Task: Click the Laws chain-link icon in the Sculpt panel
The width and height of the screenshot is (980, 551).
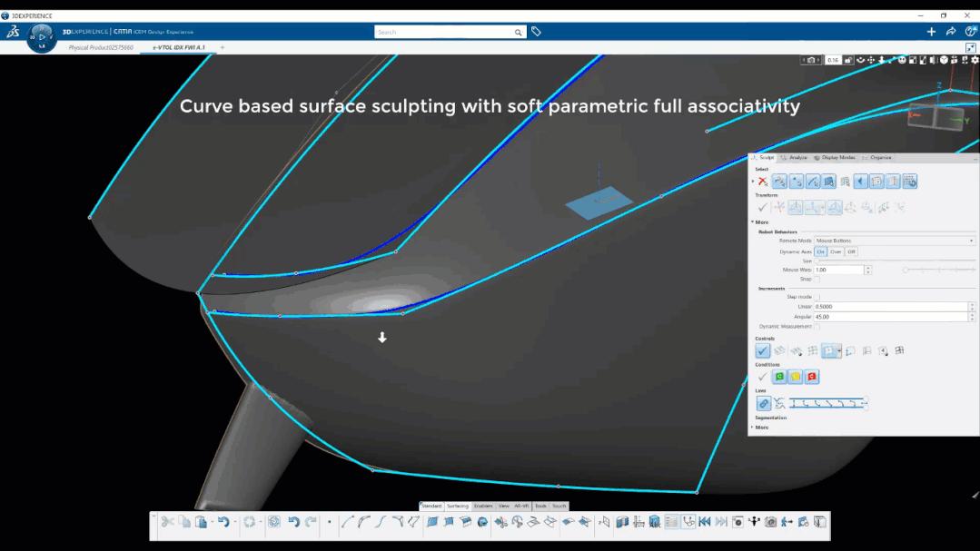Action: pos(763,403)
